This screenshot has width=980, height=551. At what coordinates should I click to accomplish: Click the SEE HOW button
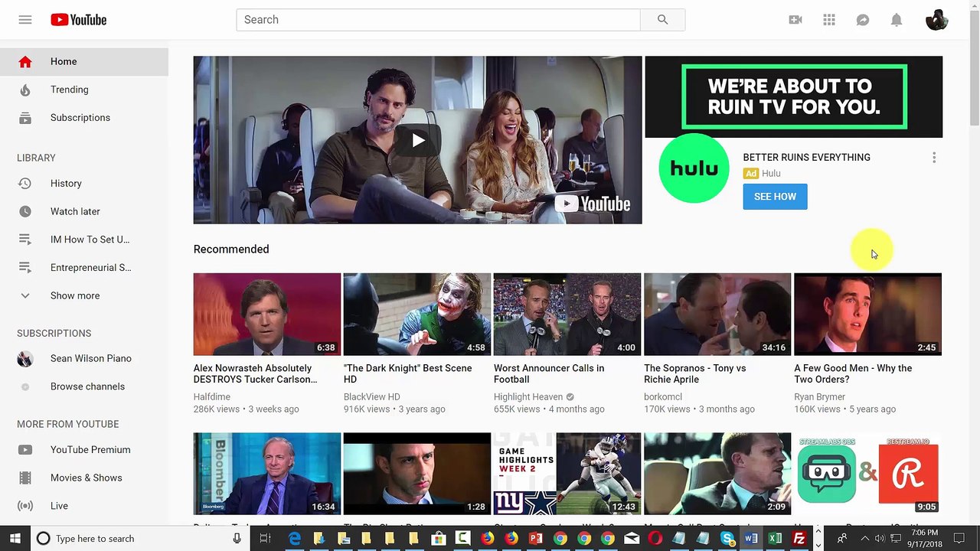tap(775, 197)
